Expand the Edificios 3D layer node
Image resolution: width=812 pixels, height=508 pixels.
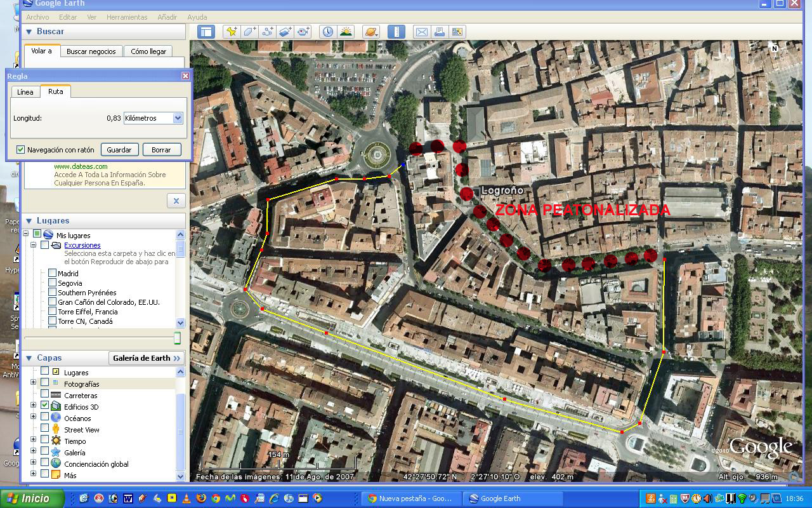pos(34,405)
